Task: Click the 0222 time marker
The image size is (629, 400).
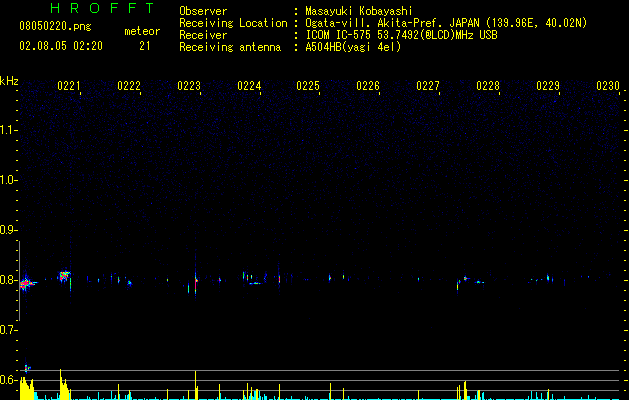Action: click(129, 86)
